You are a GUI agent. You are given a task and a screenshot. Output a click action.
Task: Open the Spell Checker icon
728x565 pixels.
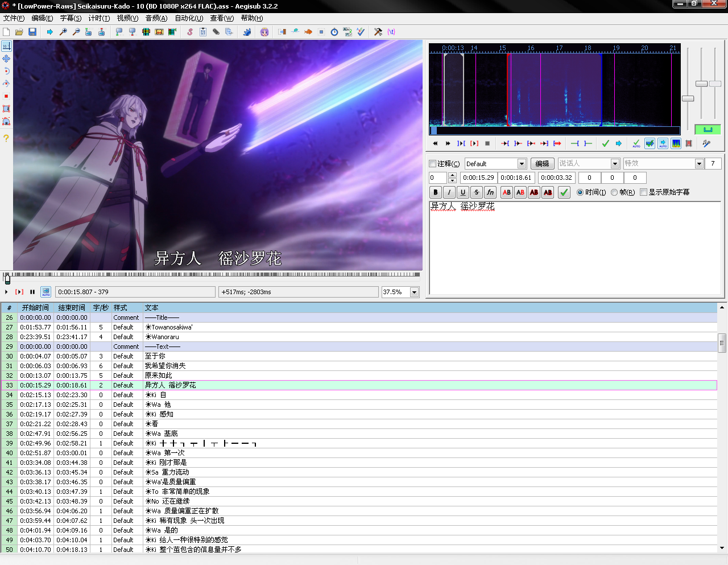click(361, 32)
